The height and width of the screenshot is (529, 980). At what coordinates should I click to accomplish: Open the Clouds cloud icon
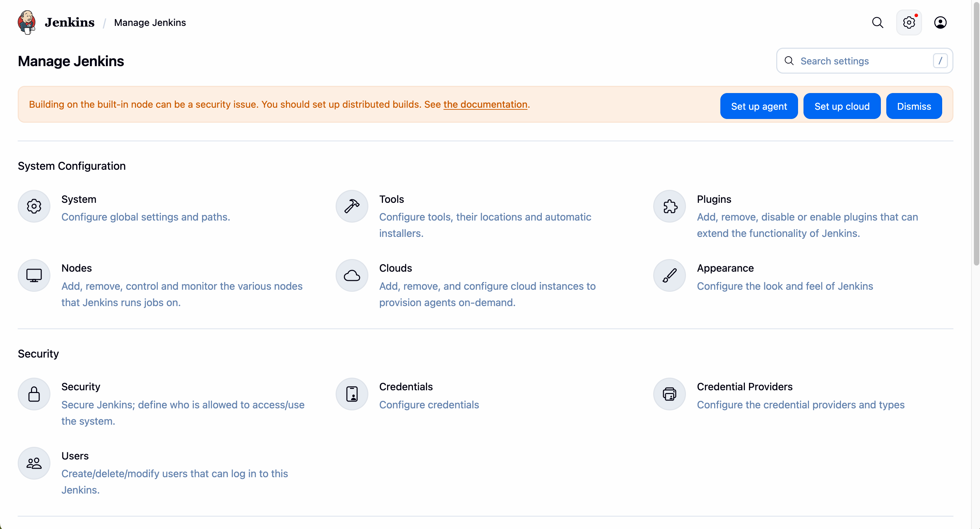[352, 275]
